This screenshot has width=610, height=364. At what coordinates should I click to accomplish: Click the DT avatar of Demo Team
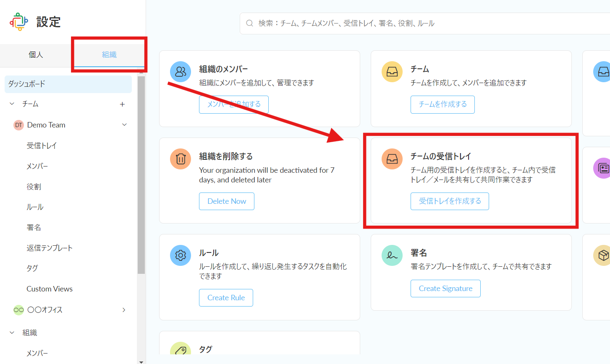click(18, 125)
